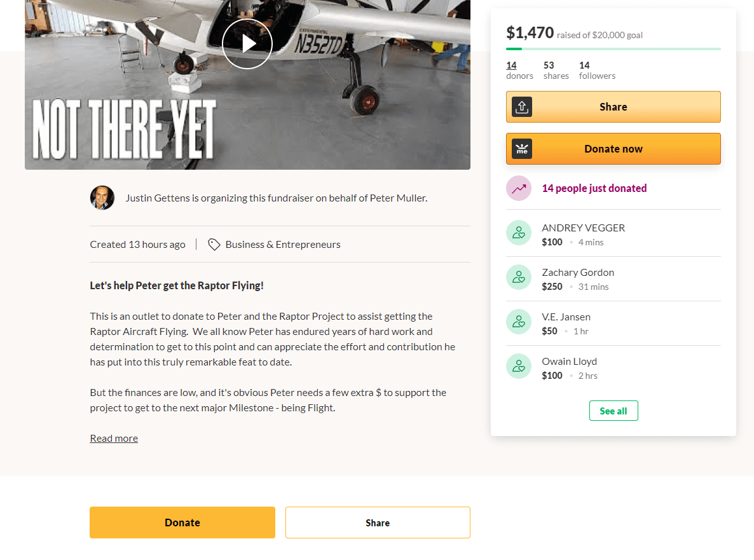754x560 pixels.
Task: Click the bottom yellow Donate button
Action: point(182,522)
